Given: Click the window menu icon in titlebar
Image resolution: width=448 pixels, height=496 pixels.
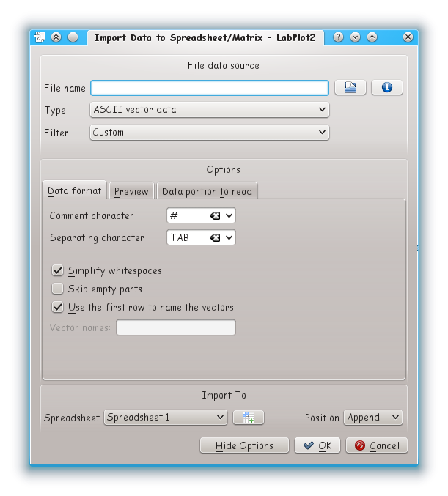Looking at the screenshot, I should click(40, 37).
